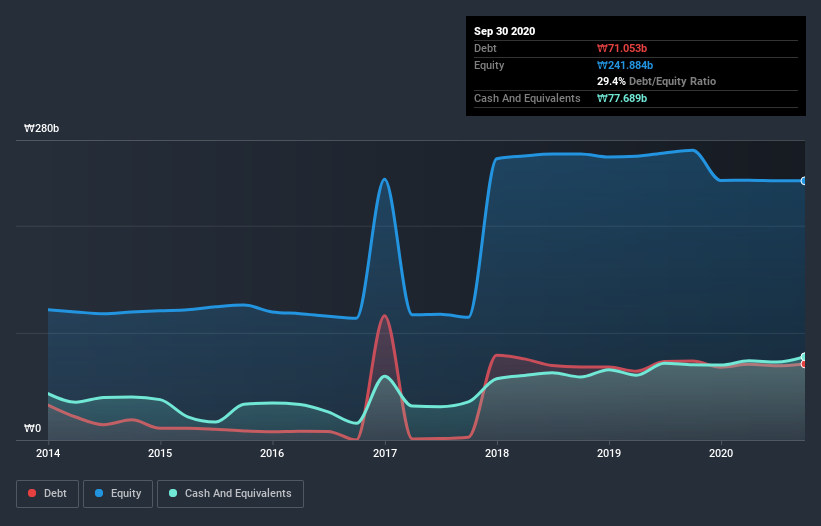Click the Debt label in tooltip
The height and width of the screenshot is (526, 821).
(x=485, y=48)
